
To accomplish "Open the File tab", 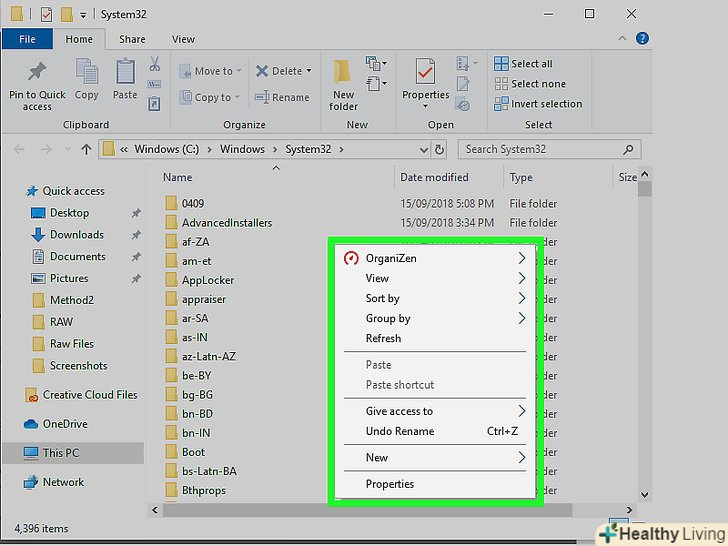I will coord(28,39).
